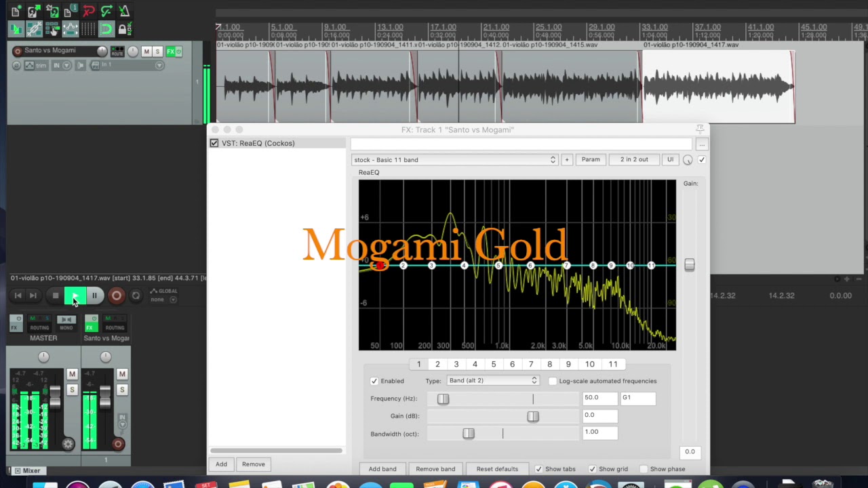The width and height of the screenshot is (868, 488).
Task: Click the Open Project toolbar icon
Action: tap(34, 12)
